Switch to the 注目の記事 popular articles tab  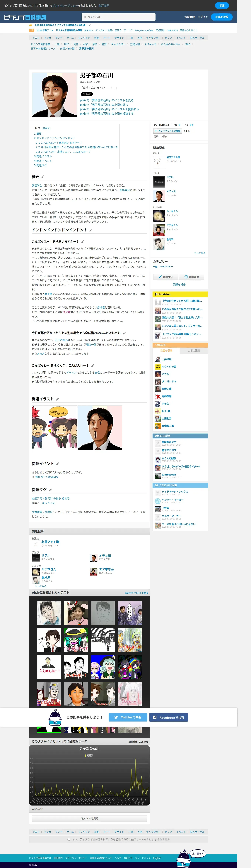click(166, 351)
